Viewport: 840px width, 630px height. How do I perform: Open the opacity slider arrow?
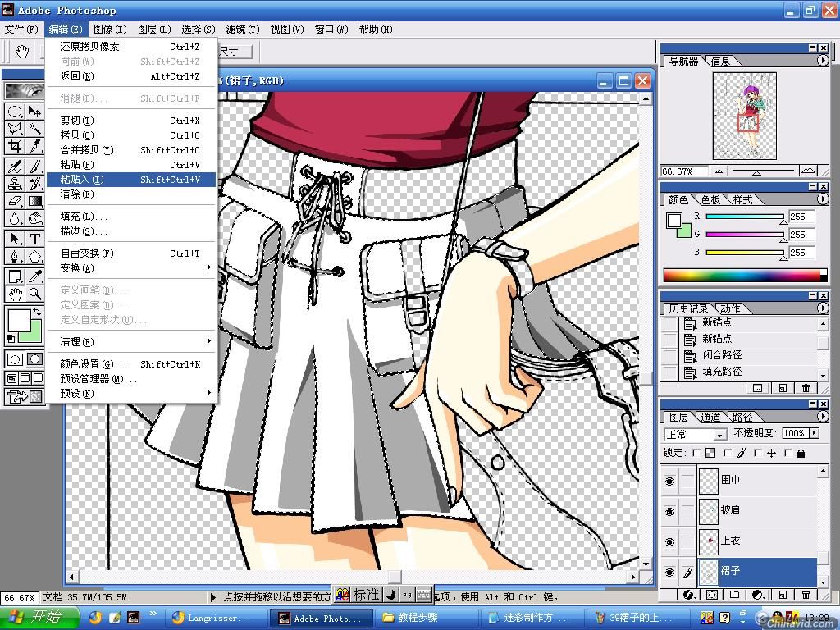pyautogui.click(x=815, y=433)
